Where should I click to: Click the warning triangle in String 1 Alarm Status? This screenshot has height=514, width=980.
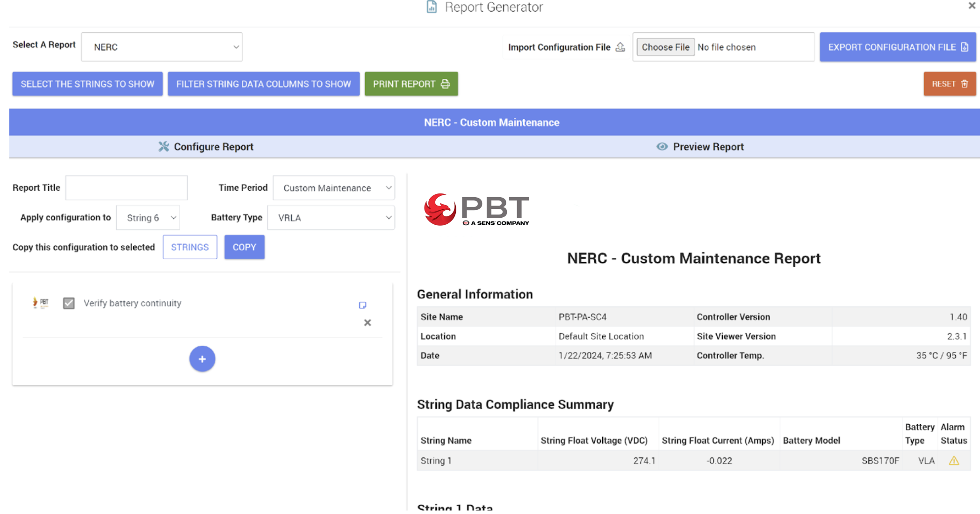(954, 461)
